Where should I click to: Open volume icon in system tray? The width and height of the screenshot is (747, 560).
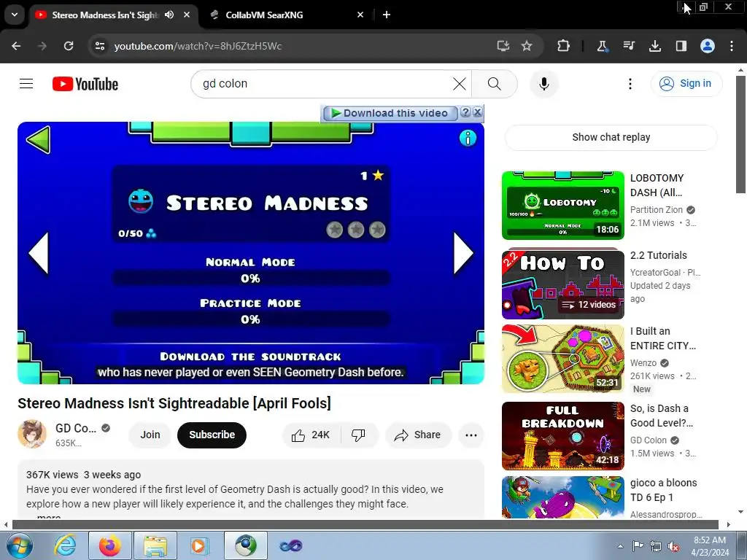(673, 546)
